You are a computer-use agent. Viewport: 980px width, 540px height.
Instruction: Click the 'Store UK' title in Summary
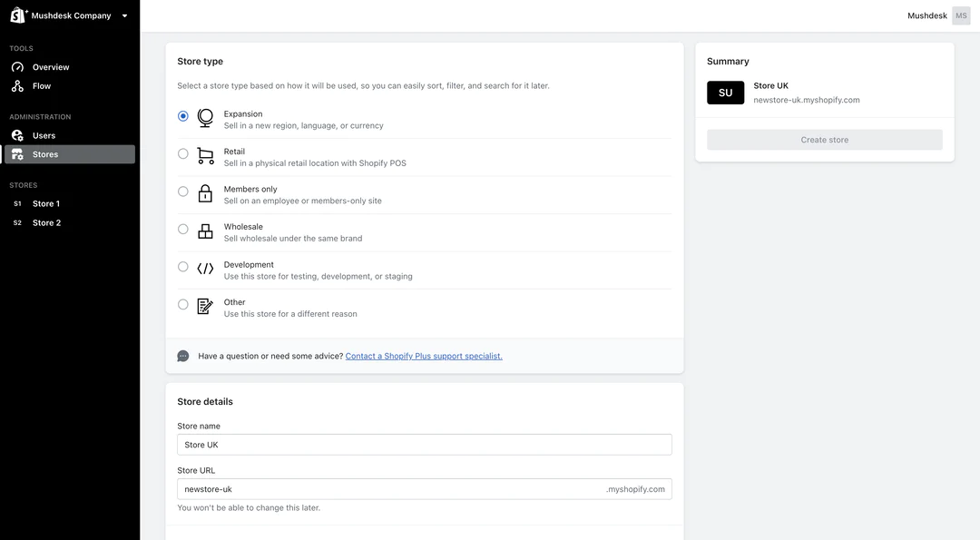pos(770,85)
